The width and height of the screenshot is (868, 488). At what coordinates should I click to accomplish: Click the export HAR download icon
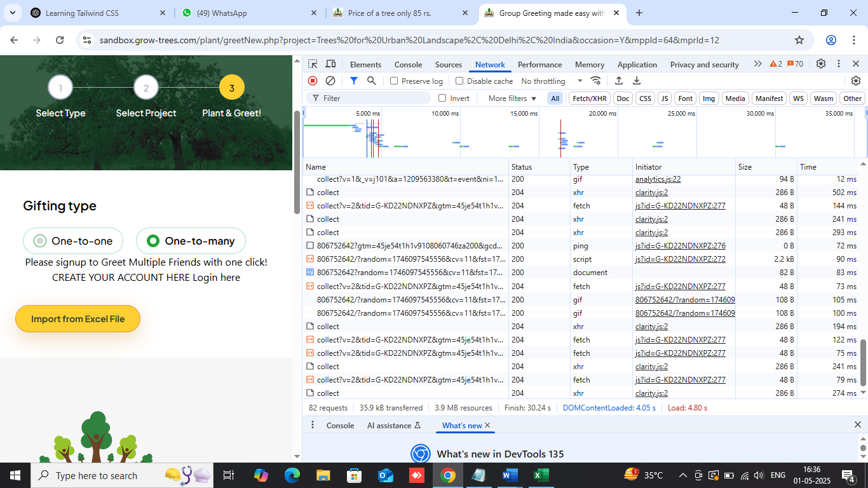pyautogui.click(x=636, y=81)
